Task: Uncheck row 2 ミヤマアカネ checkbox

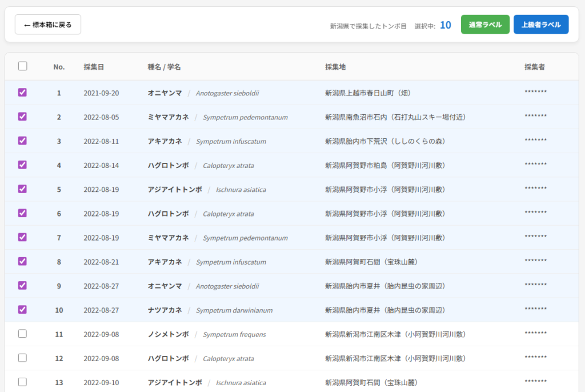Action: tap(23, 117)
